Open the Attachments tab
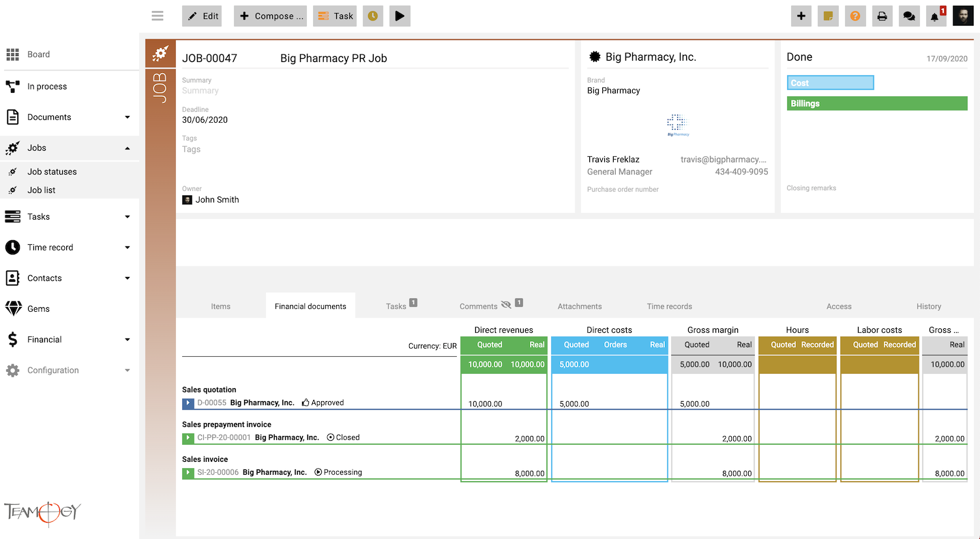Viewport: 980px width, 539px height. tap(580, 306)
